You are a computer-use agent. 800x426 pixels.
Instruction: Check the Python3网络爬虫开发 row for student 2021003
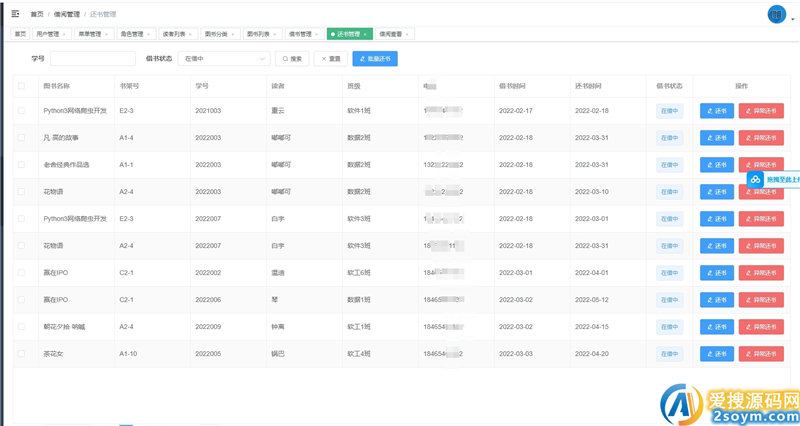(x=22, y=111)
